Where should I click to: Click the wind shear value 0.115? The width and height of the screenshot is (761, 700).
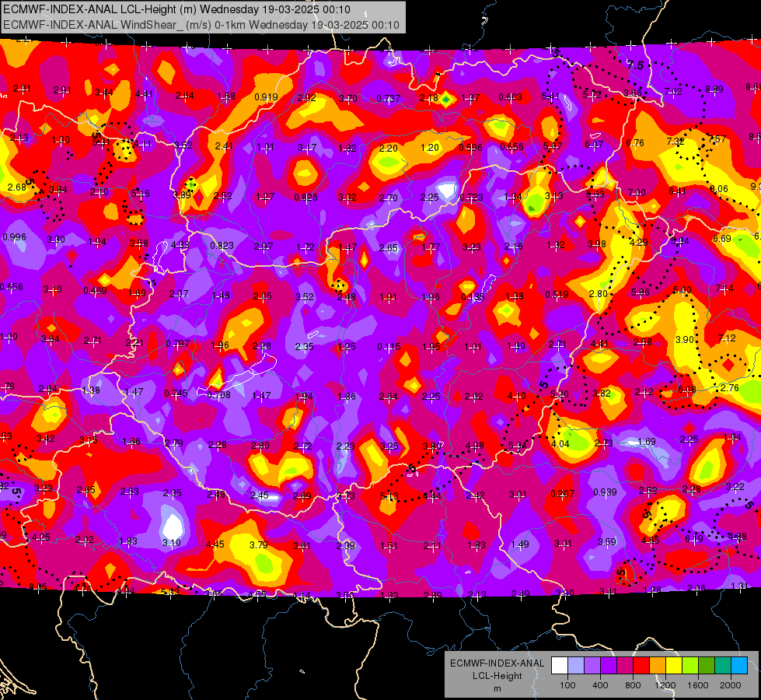pos(389,347)
